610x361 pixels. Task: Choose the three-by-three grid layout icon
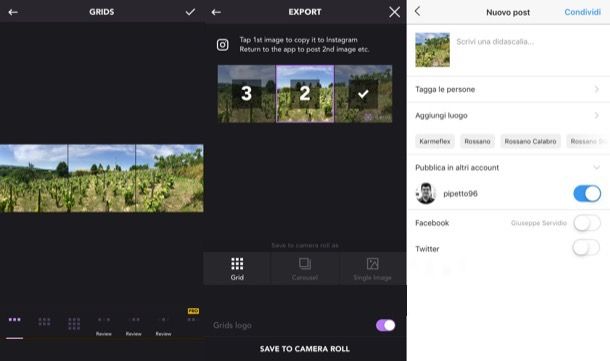pos(74,324)
